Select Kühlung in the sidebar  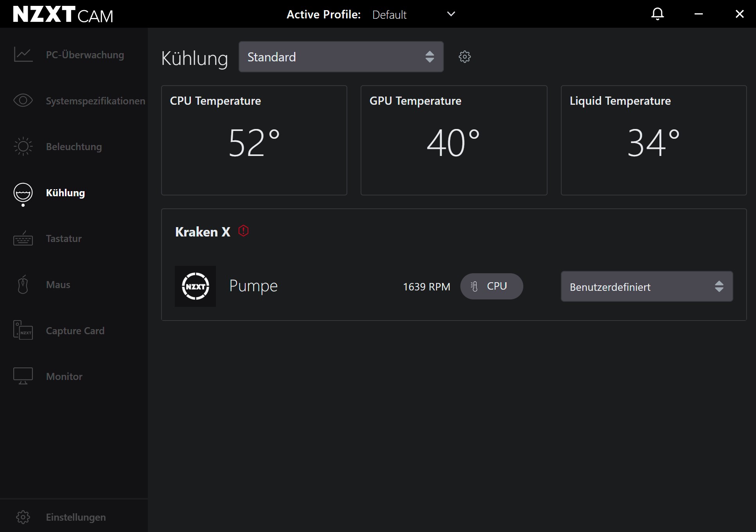click(65, 193)
